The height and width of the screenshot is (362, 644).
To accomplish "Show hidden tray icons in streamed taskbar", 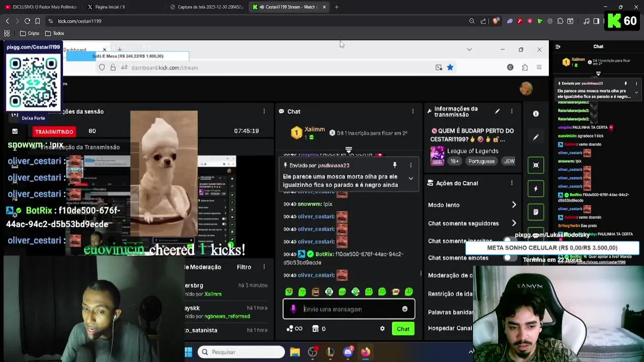I will tap(471, 351).
